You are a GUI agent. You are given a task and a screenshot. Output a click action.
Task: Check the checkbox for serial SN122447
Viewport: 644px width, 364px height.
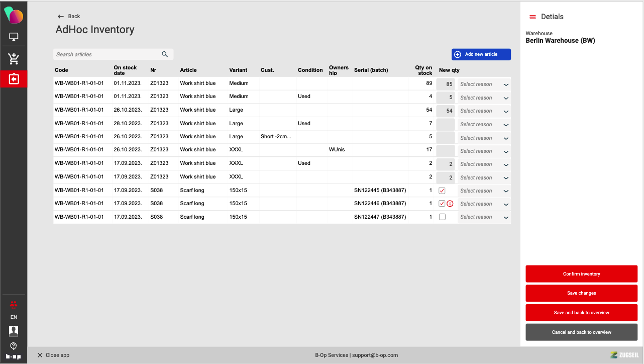pos(442,217)
